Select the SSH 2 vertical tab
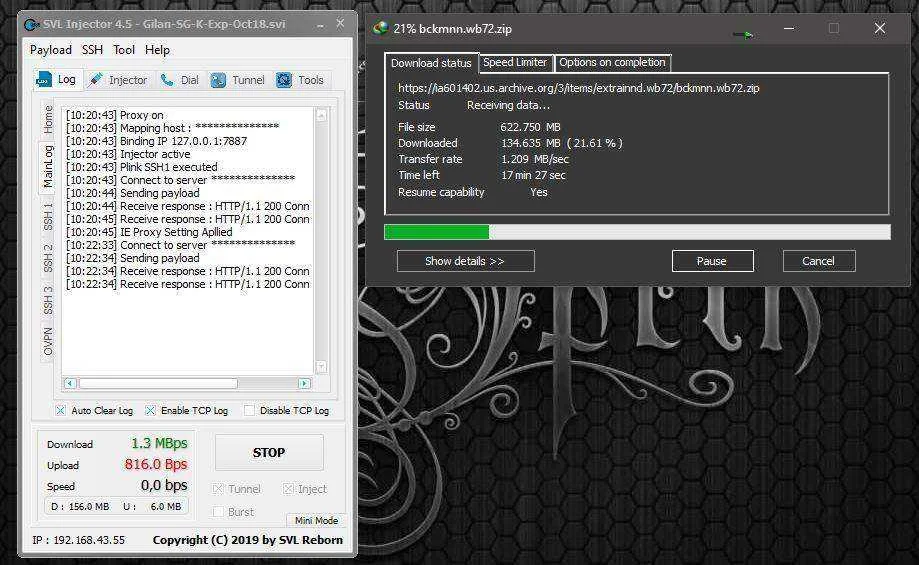Image resolution: width=919 pixels, height=565 pixels. pyautogui.click(x=47, y=258)
